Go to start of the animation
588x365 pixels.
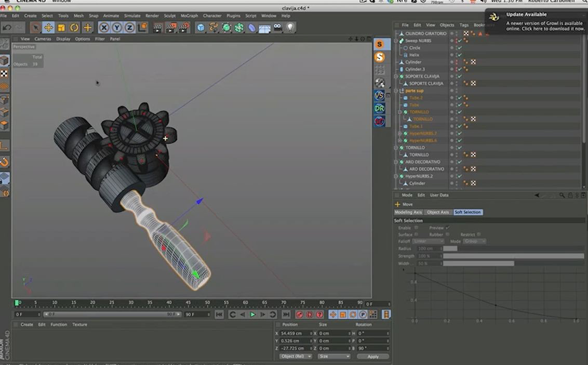pyautogui.click(x=219, y=314)
